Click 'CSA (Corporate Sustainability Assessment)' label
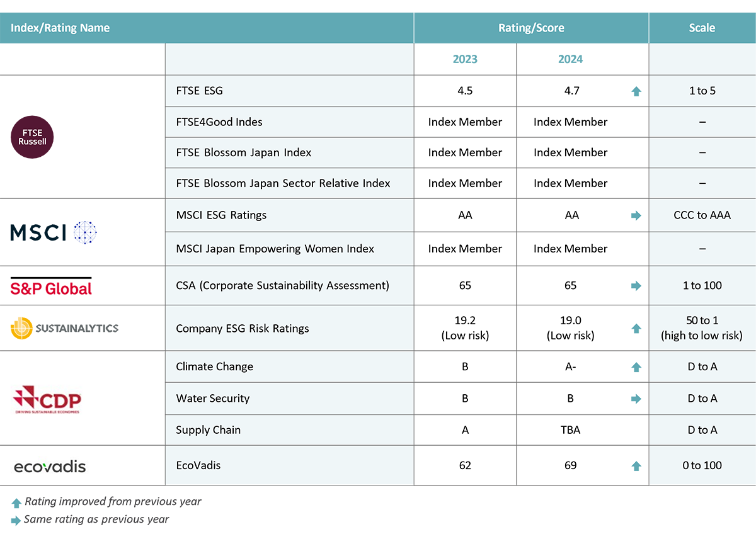Image resolution: width=756 pixels, height=539 pixels. pos(283,285)
